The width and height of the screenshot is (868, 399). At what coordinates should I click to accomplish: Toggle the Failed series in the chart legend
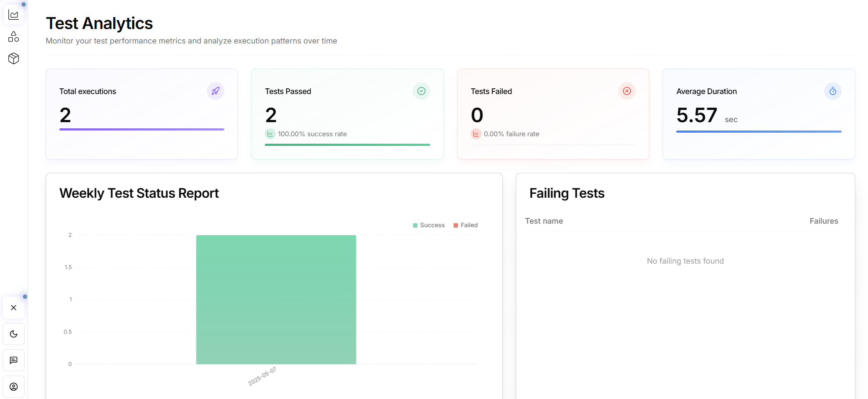[465, 225]
